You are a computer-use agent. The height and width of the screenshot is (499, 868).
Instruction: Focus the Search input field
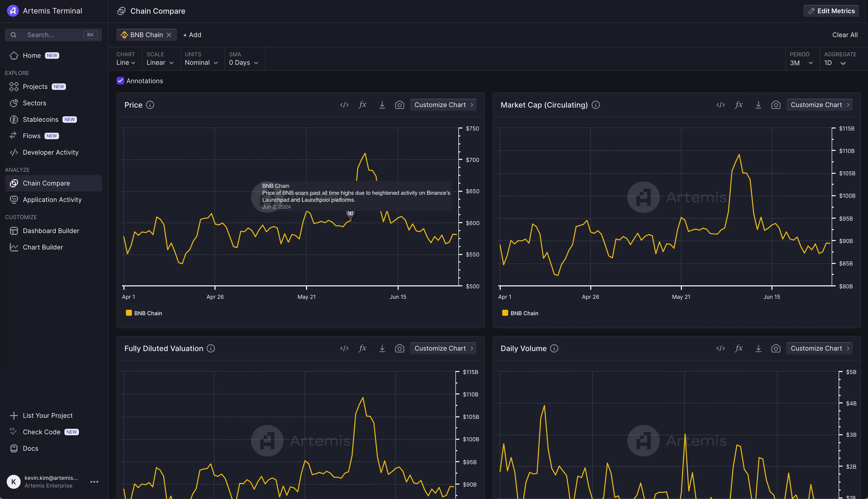coord(54,35)
